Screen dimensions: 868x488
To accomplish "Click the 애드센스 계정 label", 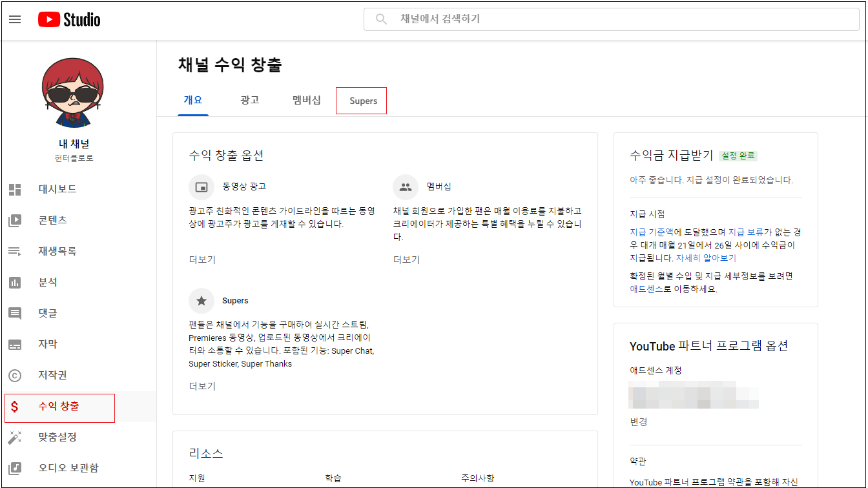I will (656, 370).
